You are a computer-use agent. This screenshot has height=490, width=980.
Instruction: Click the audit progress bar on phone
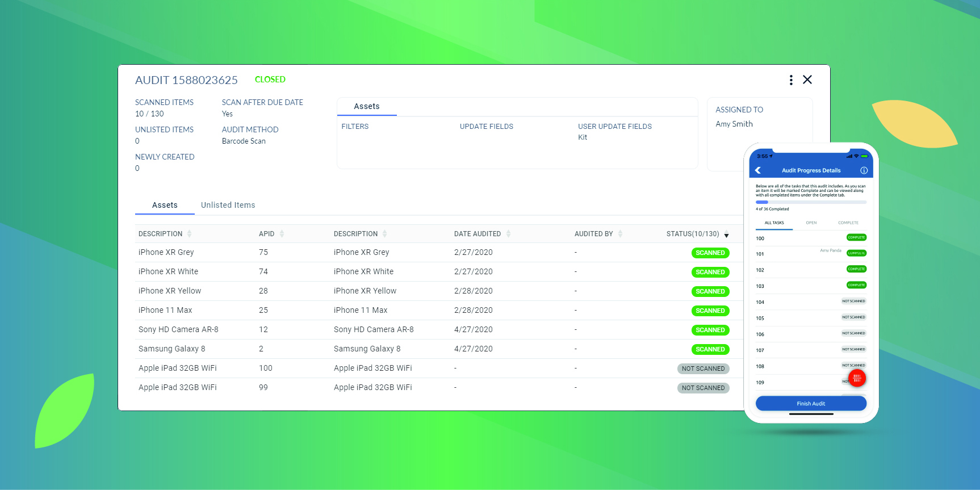[811, 202]
